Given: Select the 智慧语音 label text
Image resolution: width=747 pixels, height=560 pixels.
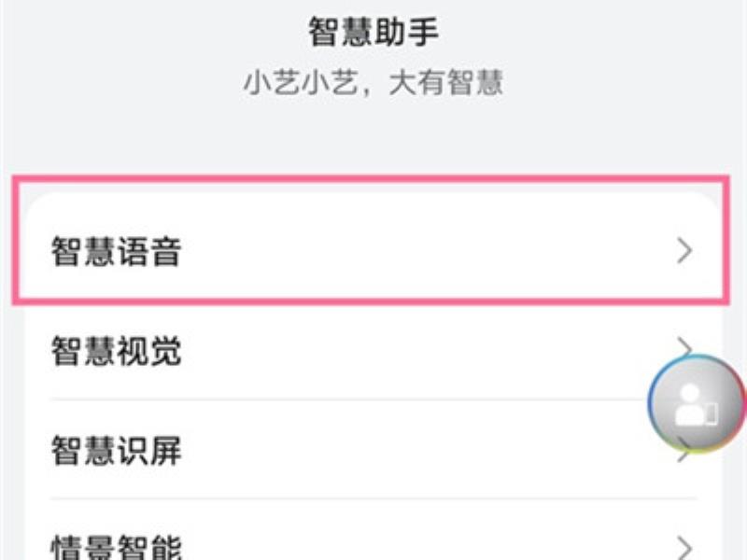Looking at the screenshot, I should pyautogui.click(x=117, y=251).
